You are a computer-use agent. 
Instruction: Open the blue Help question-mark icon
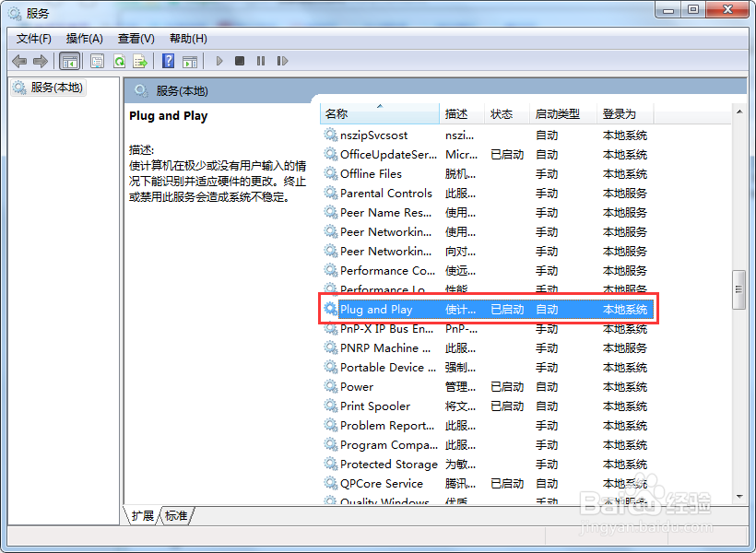pos(169,61)
